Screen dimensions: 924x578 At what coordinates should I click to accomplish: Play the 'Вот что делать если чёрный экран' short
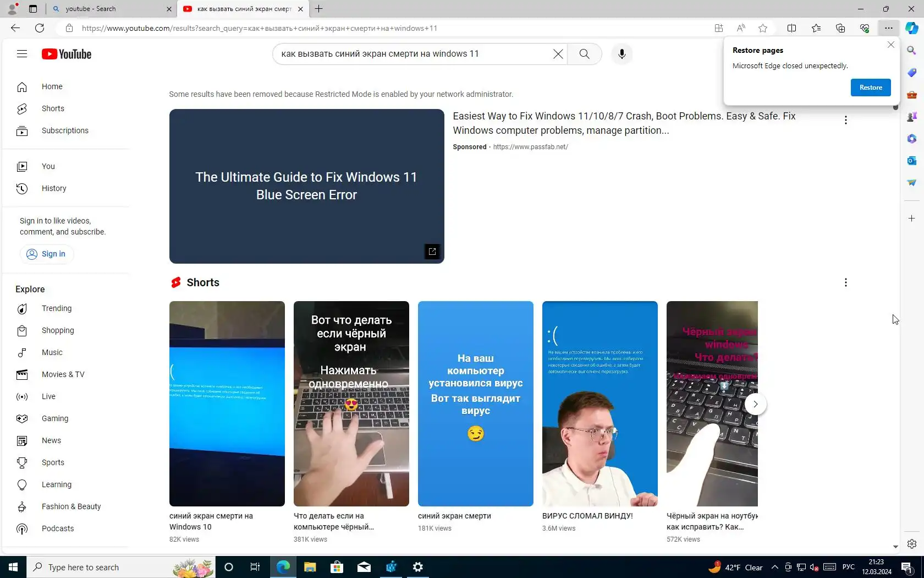(351, 403)
